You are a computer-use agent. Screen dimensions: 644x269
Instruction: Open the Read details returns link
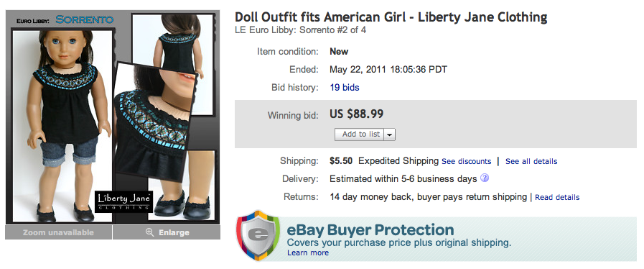coord(557,197)
